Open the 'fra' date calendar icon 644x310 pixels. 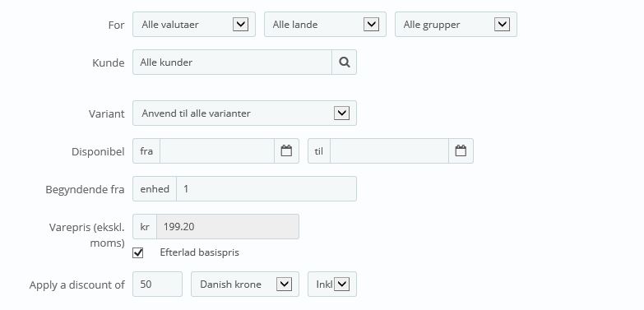coord(286,151)
